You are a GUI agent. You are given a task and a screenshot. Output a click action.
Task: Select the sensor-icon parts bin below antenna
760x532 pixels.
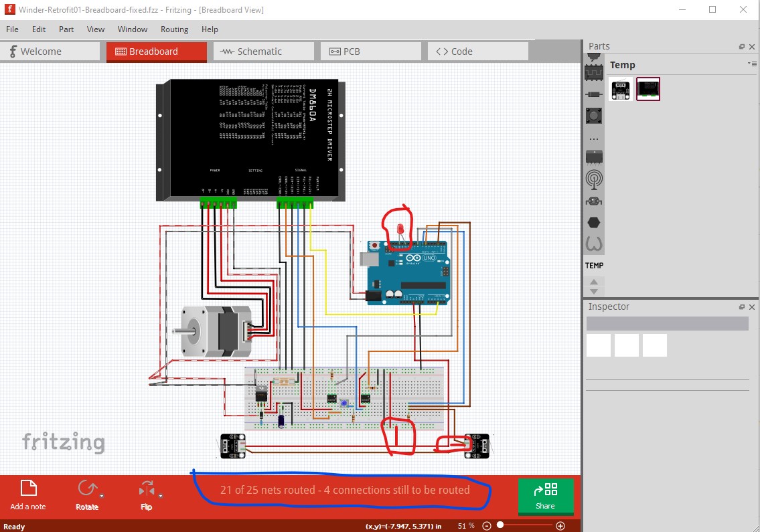pyautogui.click(x=594, y=201)
